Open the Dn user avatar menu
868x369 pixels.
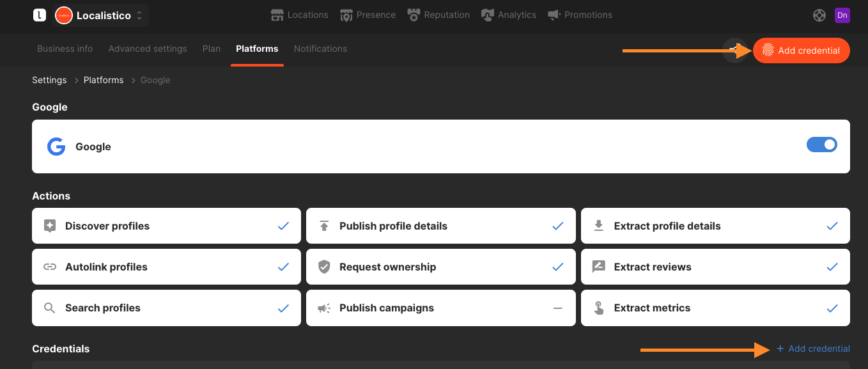[x=842, y=15]
